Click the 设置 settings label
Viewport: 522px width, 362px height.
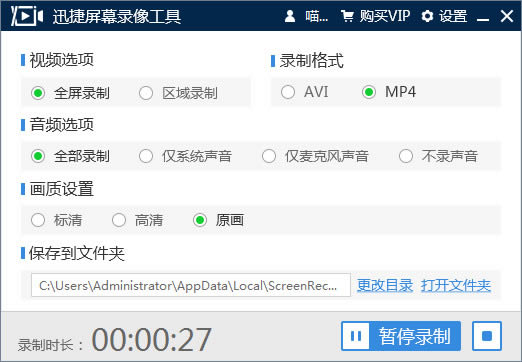(453, 16)
